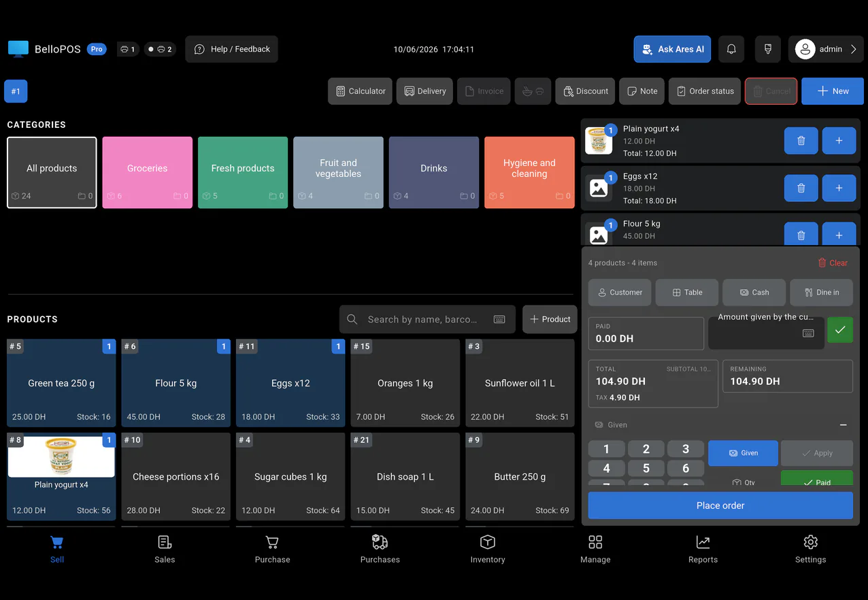Switch to Hygiene and cleaning category
The width and height of the screenshot is (868, 600).
(x=529, y=173)
